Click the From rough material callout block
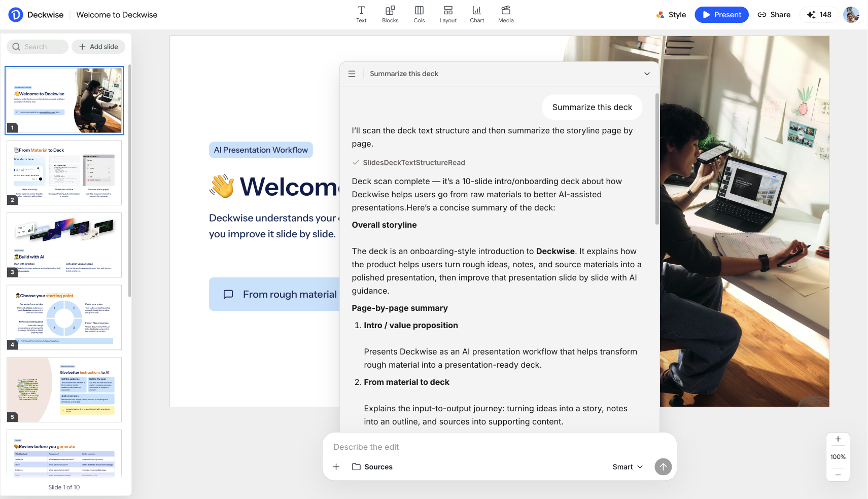Screen dimensions: 868x499 click(274, 294)
